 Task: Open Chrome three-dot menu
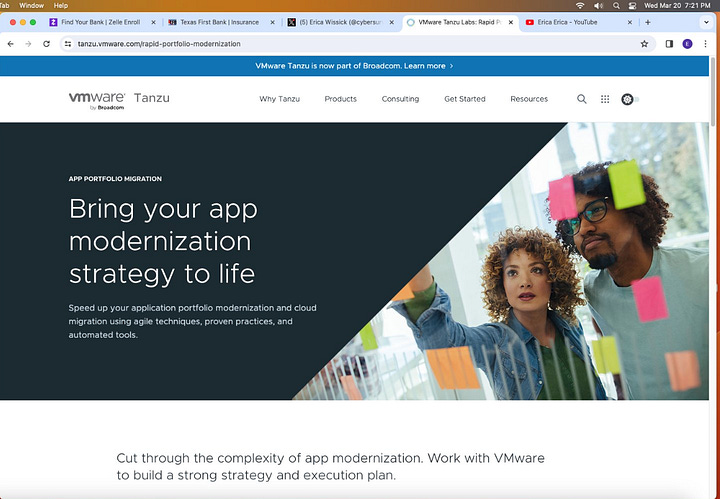pos(705,44)
